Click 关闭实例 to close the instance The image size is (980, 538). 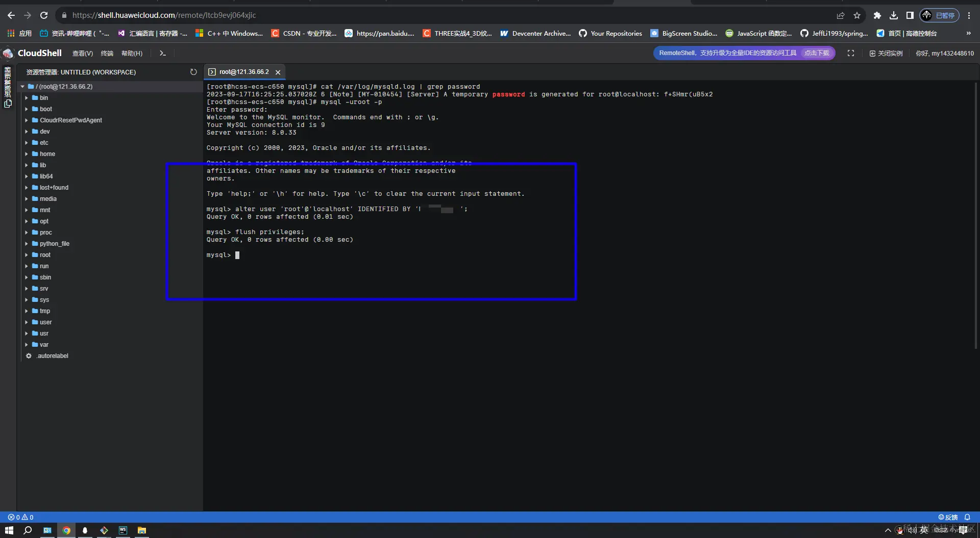point(886,53)
